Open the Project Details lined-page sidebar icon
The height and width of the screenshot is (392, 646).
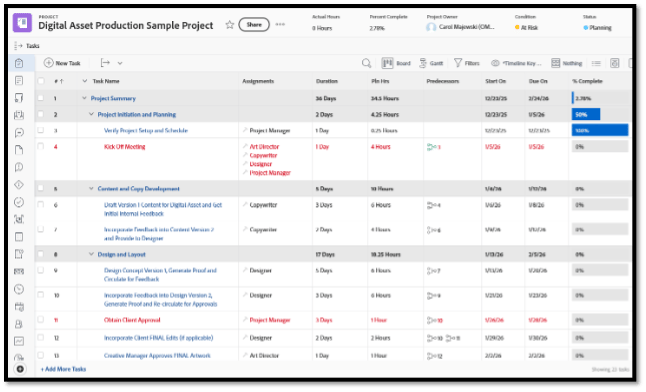click(19, 80)
